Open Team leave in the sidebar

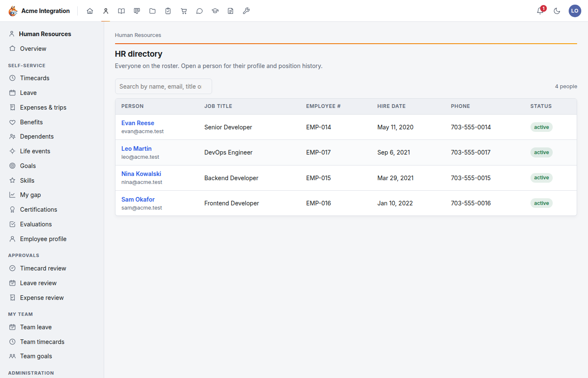point(52,327)
